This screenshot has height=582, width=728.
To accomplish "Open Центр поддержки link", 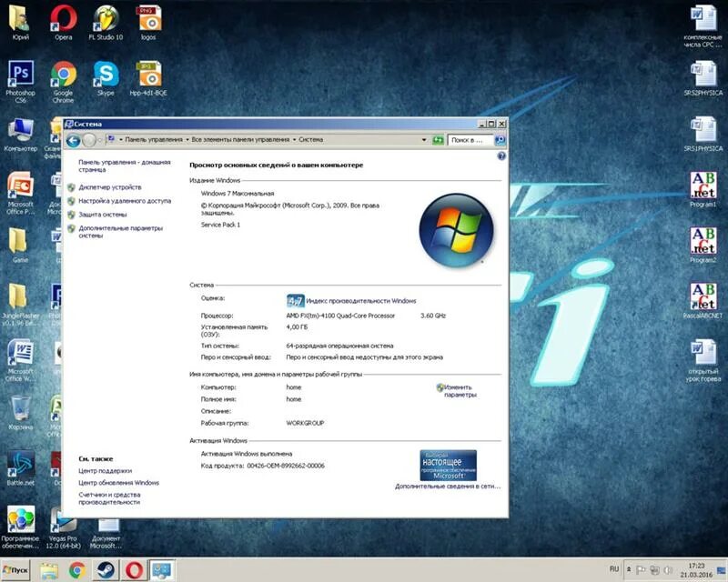I will coord(106,471).
